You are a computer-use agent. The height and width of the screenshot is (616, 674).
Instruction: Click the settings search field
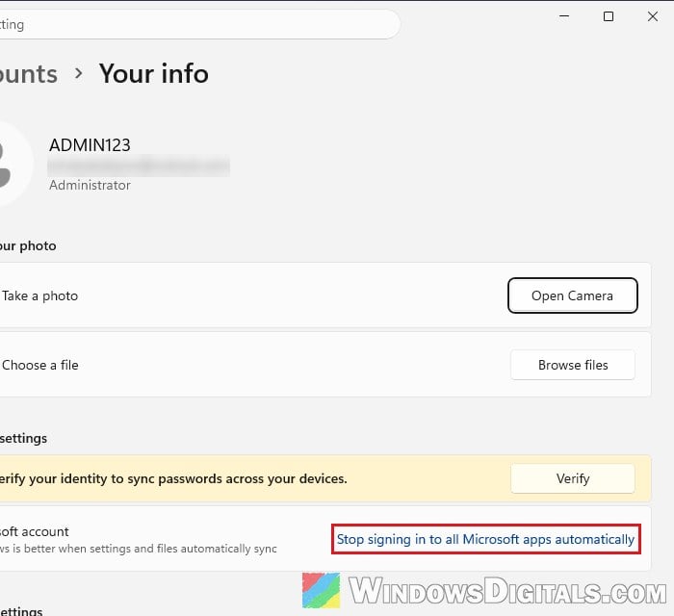199,24
